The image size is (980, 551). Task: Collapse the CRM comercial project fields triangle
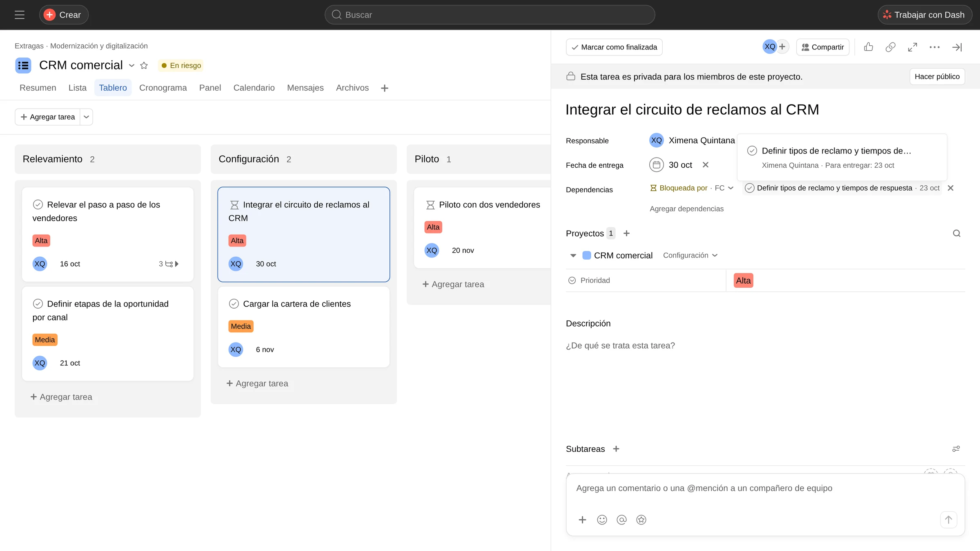click(x=573, y=256)
